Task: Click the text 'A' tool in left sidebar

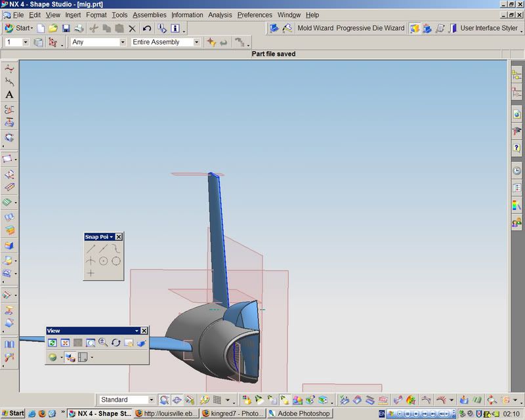Action: pyautogui.click(x=9, y=94)
